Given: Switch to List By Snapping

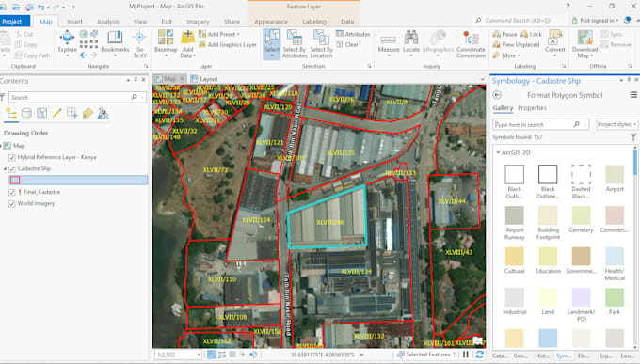Looking at the screenshot, I should (72, 114).
